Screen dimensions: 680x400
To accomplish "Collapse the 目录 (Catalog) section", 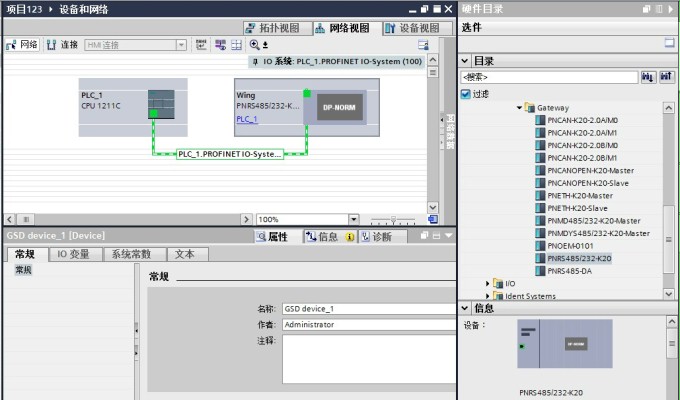I will (464, 61).
